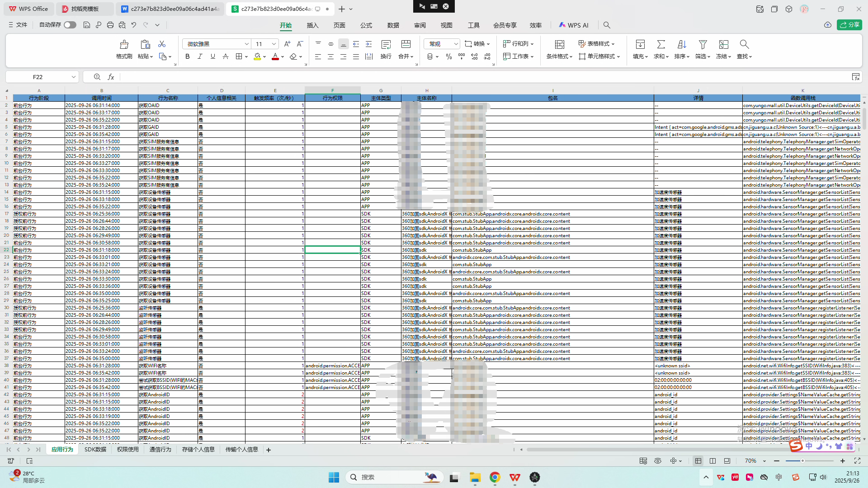This screenshot has height=488, width=868.
Task: Open the Conditional Formatting (条件格式) icon
Action: pyautogui.click(x=559, y=44)
